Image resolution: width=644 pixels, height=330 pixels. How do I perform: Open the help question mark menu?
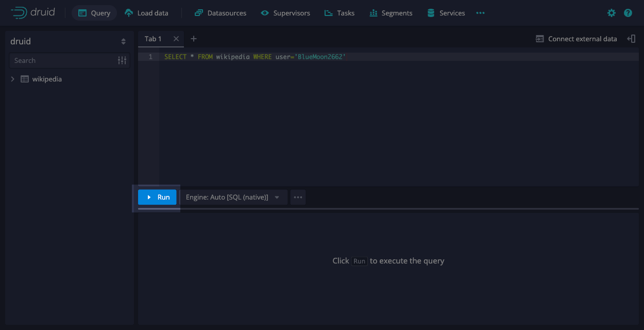point(628,13)
